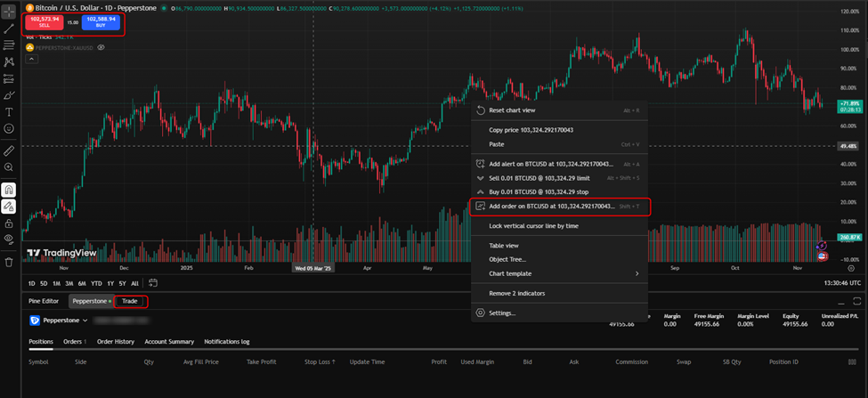Open the emoji icons tool
The width and height of the screenshot is (868, 398).
coord(10,128)
